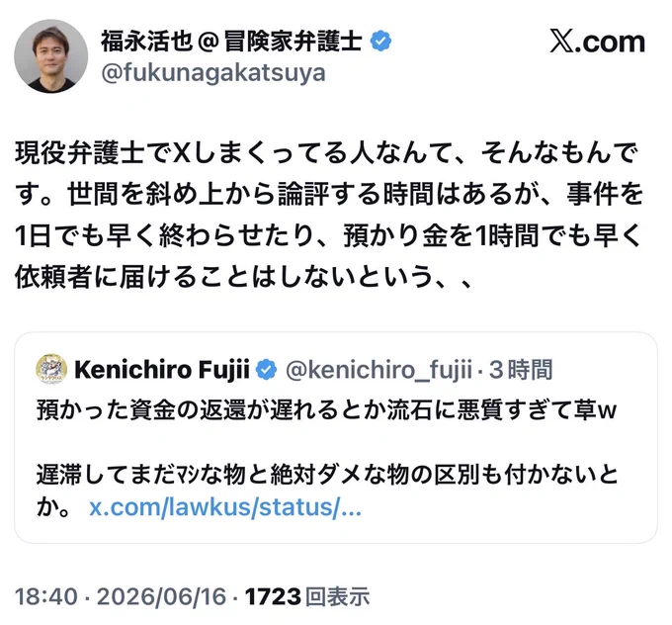672x625 pixels.
Task: Click the quoted post's 3時間 timestamp
Action: pos(521,370)
